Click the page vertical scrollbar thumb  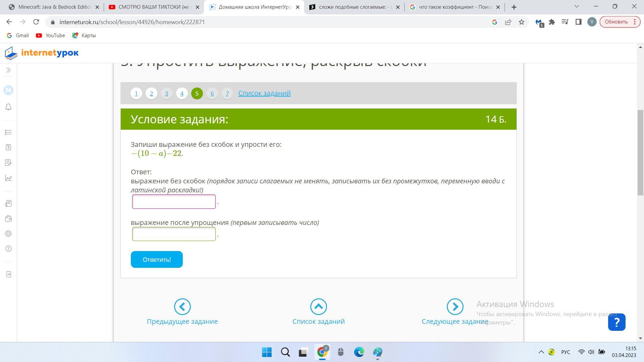click(x=640, y=153)
